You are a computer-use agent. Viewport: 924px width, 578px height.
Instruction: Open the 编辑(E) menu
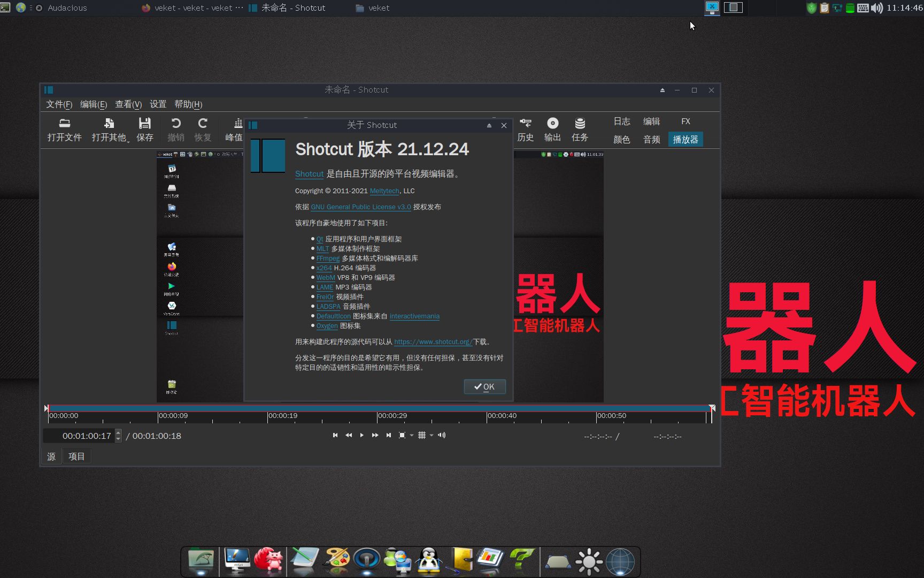click(94, 104)
